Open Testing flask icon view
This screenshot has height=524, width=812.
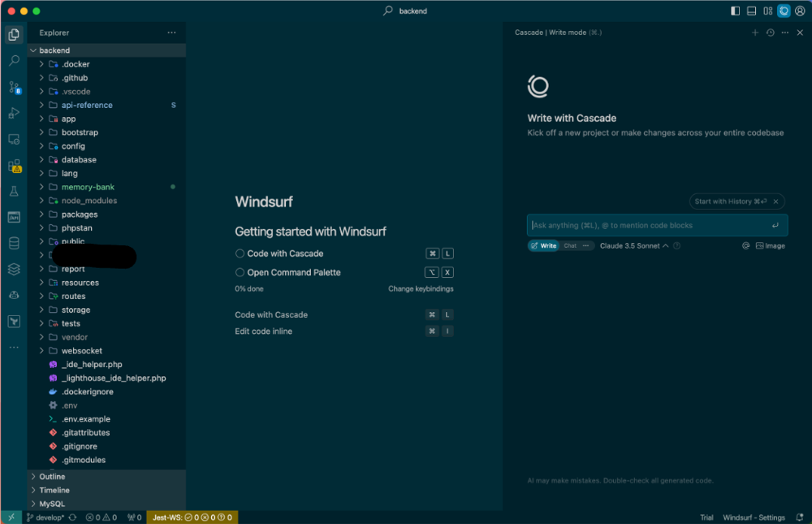click(14, 191)
